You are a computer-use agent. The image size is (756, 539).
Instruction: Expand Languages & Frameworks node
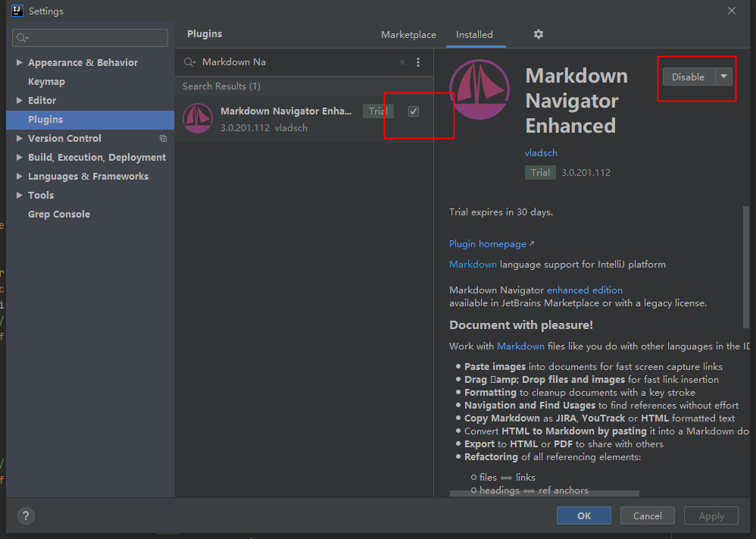point(19,176)
